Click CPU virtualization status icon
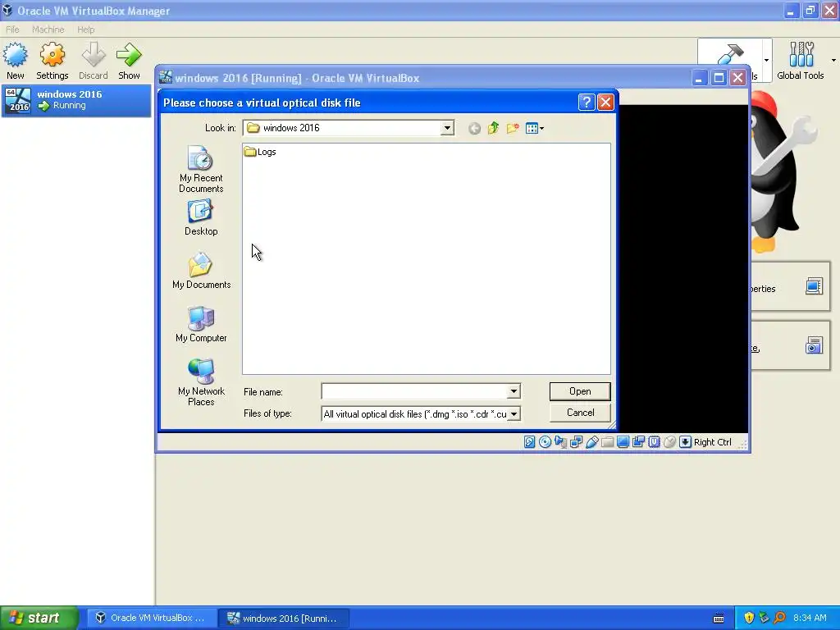 (x=654, y=442)
